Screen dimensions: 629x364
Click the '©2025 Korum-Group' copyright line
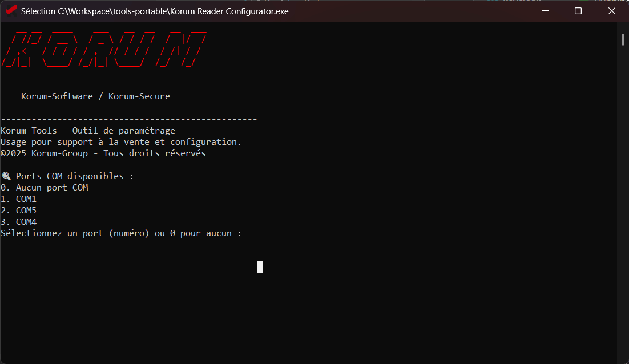pos(103,153)
